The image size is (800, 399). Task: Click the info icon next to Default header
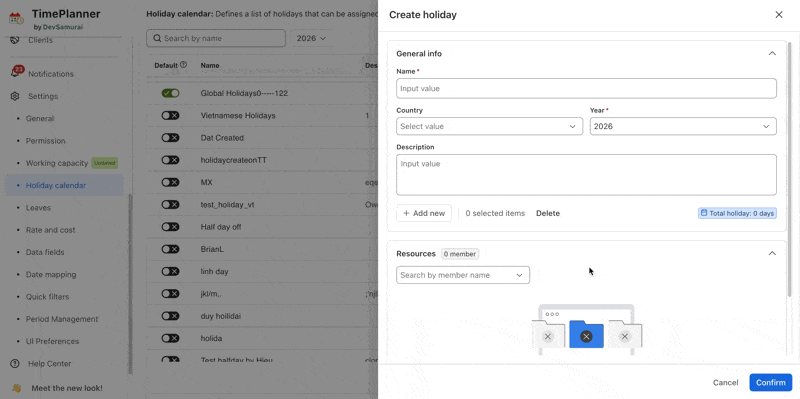click(184, 65)
